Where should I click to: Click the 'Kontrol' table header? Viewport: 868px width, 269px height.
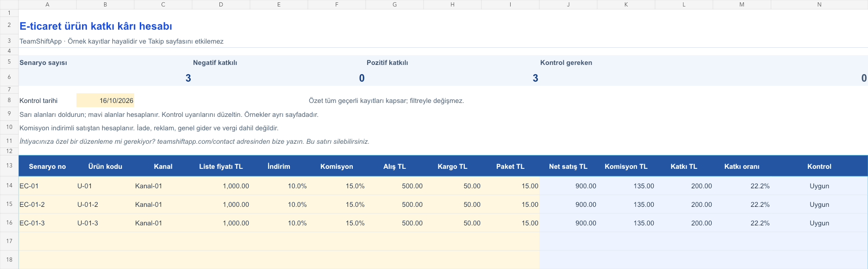(819, 167)
